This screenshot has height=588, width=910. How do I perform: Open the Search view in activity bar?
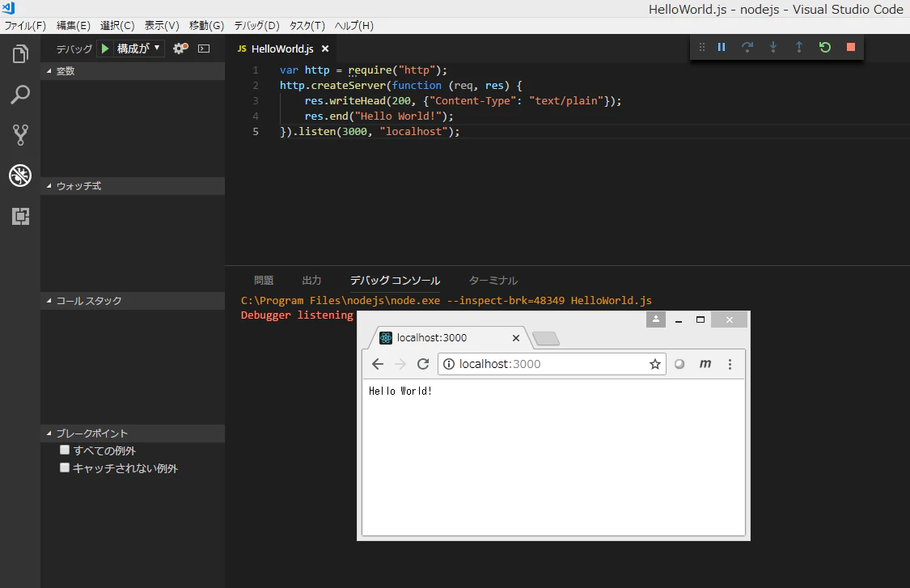20,95
